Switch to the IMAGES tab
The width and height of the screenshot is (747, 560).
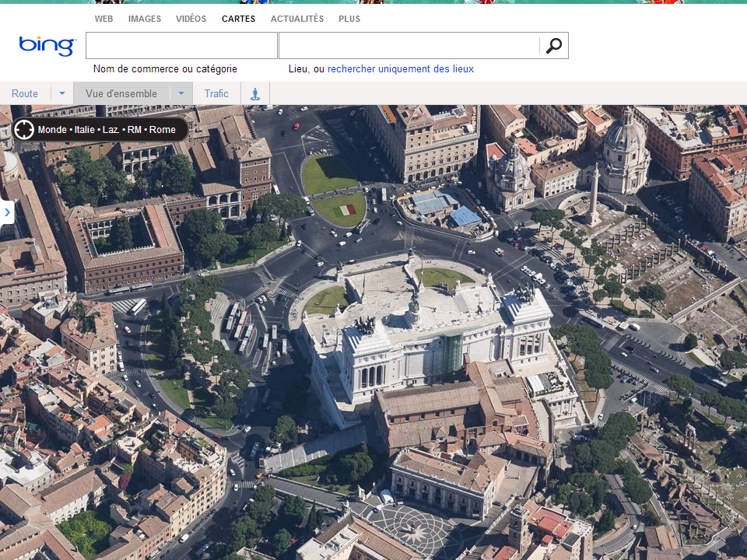145,19
